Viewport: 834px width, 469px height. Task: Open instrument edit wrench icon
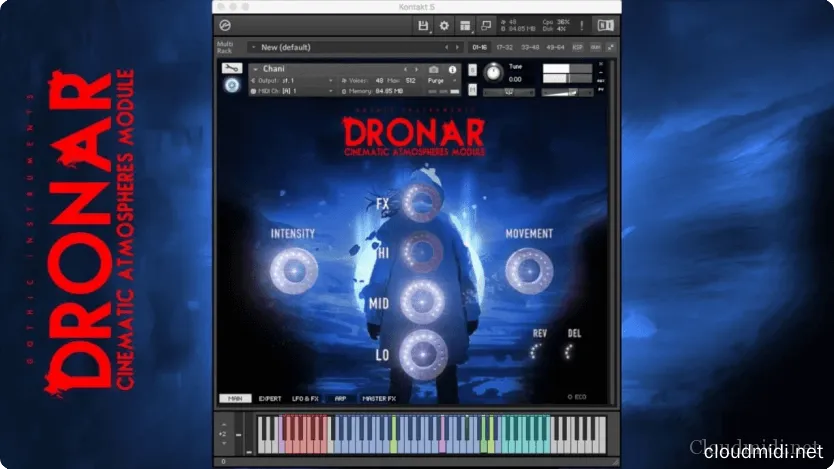pos(231,68)
